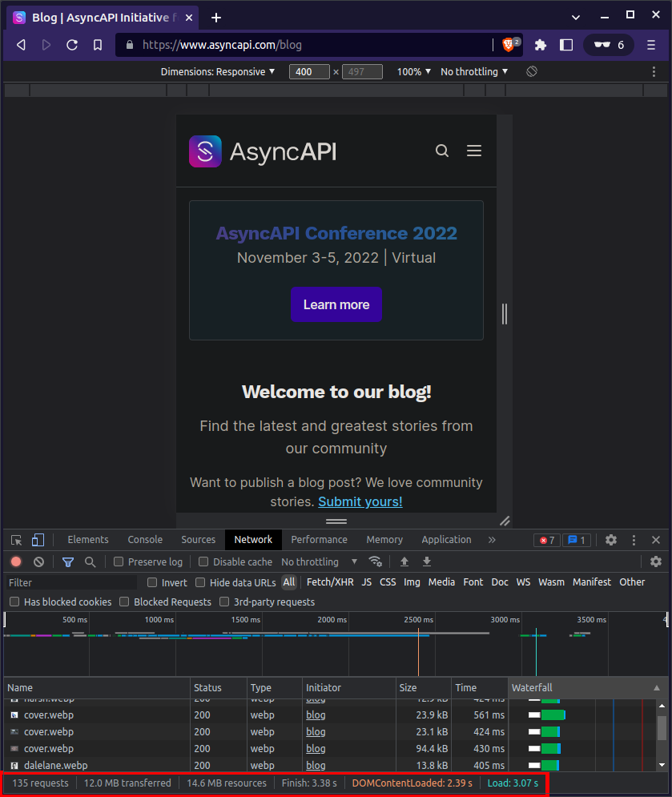Check 3rd-party requests checkbox
Image resolution: width=672 pixels, height=797 pixels.
tap(224, 602)
